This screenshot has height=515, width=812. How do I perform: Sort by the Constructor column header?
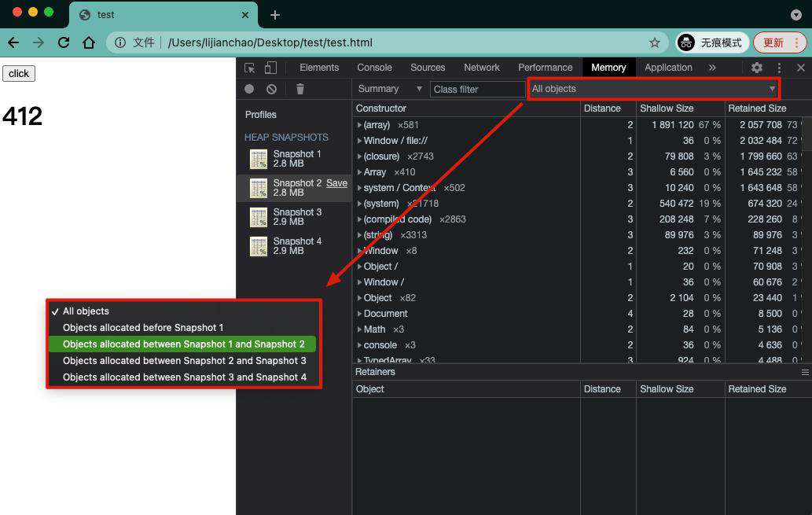466,109
